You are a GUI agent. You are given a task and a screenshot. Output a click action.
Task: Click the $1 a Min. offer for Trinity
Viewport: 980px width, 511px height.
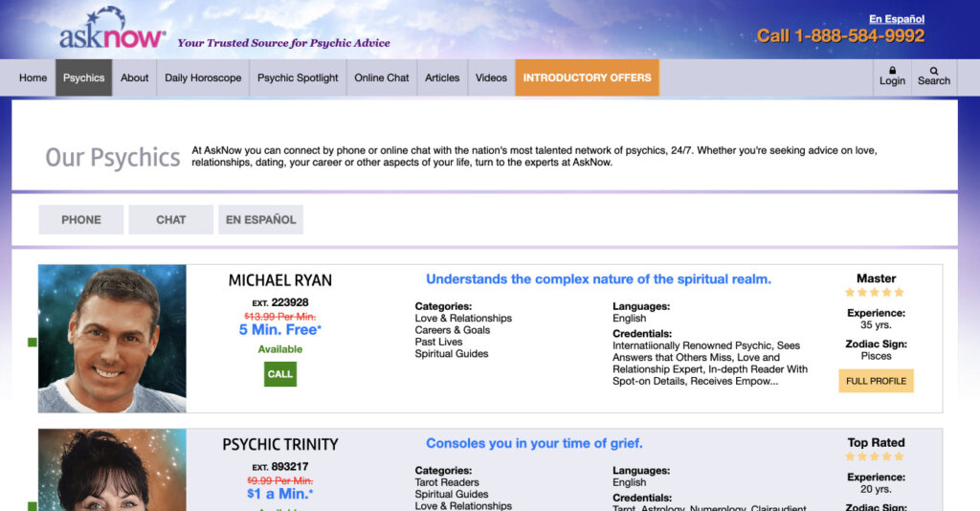tap(280, 494)
